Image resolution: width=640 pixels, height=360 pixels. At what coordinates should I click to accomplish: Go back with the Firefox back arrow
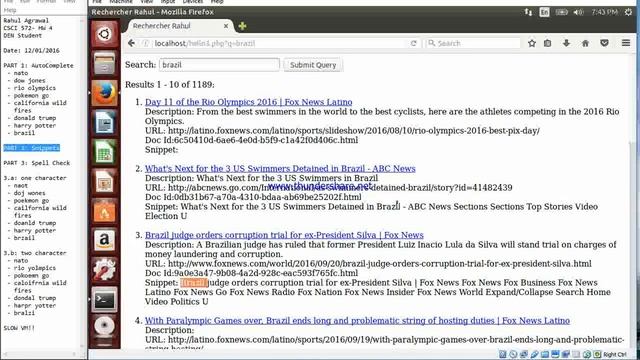[131, 43]
